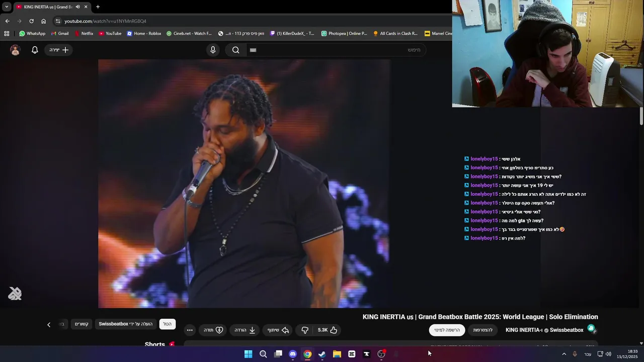Viewport: 644px width, 362px height.
Task: Click the beatbox video player
Action: (x=244, y=184)
